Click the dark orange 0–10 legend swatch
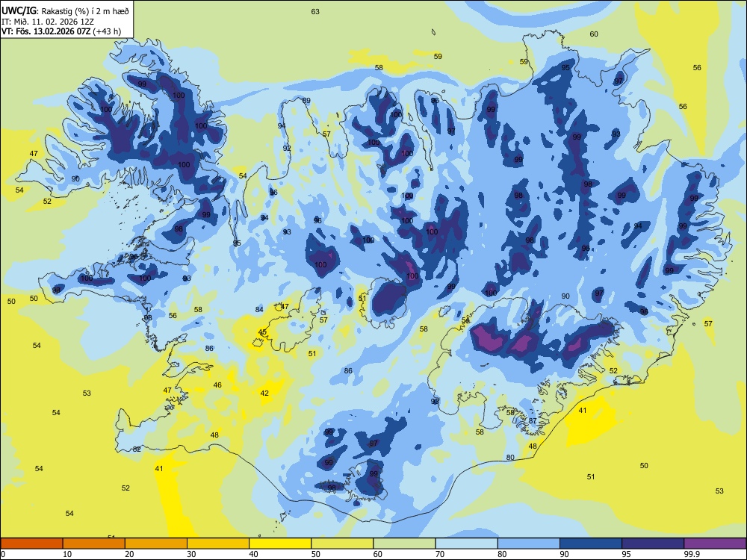 [x=31, y=544]
